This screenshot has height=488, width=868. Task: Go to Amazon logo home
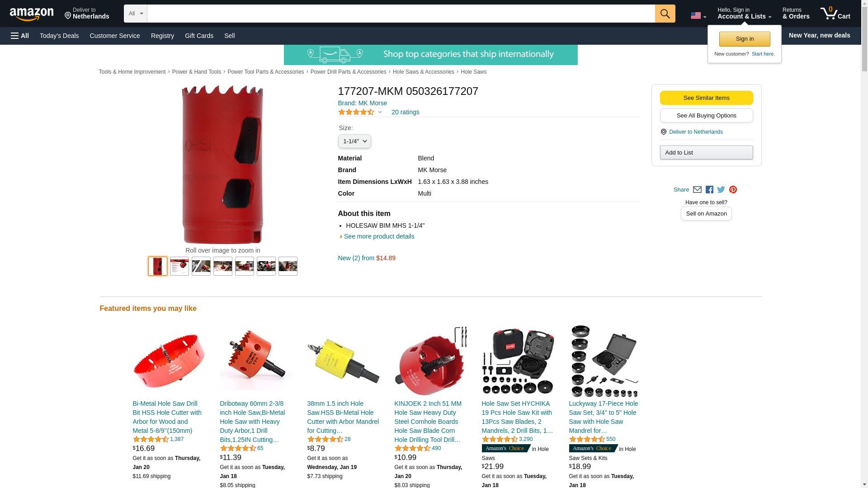click(x=32, y=14)
